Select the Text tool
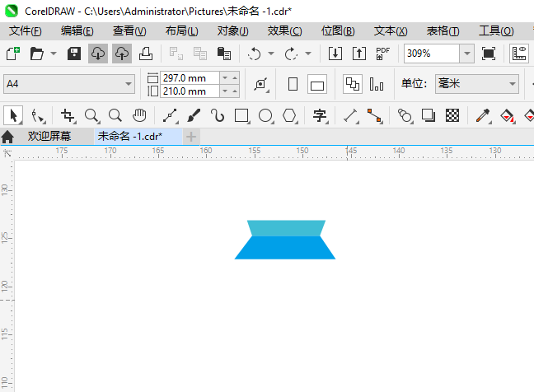534x392 pixels. tap(320, 115)
